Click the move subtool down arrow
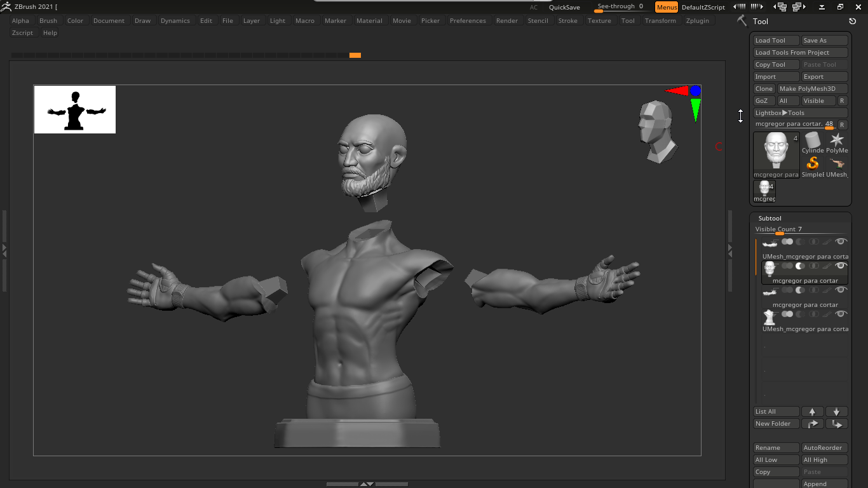The width and height of the screenshot is (868, 488). [x=836, y=412]
